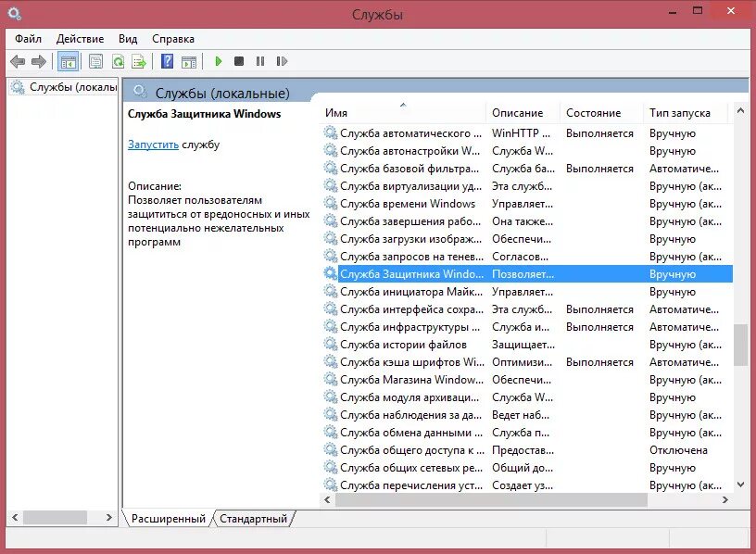The width and height of the screenshot is (756, 554).
Task: Click the gear icon of Служба времени Windows row
Action: point(330,203)
